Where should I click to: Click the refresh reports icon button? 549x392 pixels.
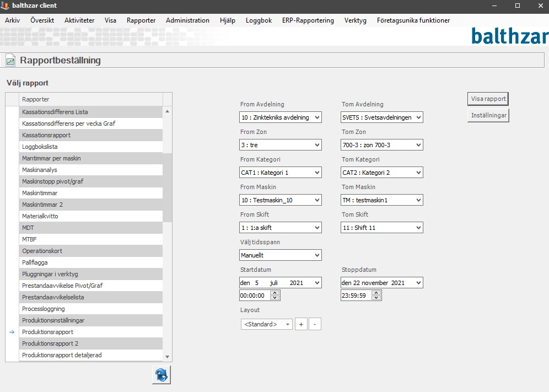tap(162, 375)
